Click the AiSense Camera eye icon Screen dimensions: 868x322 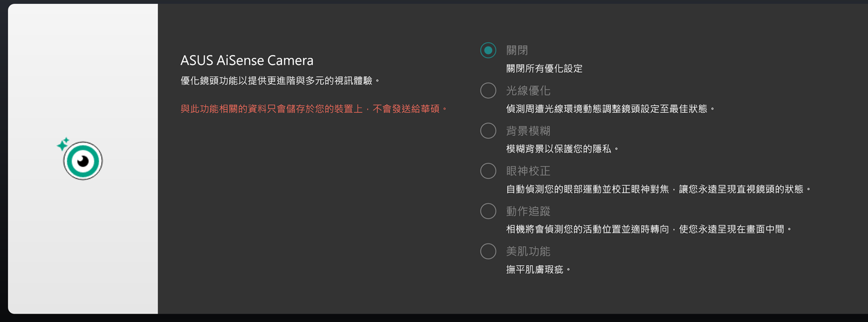pyautogui.click(x=82, y=160)
